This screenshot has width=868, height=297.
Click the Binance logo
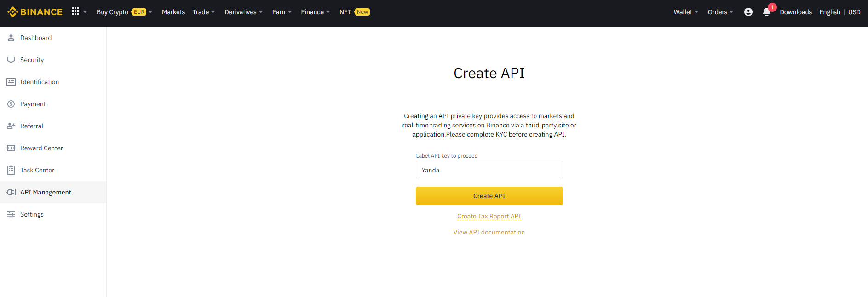pos(35,12)
